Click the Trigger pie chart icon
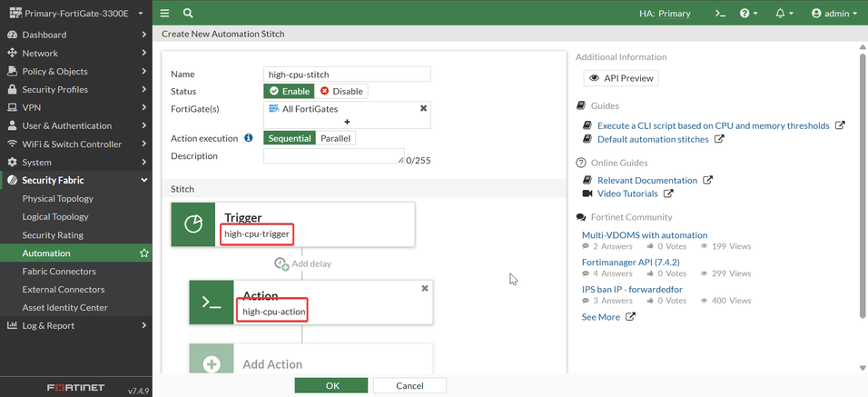The width and height of the screenshot is (868, 397). tap(193, 224)
